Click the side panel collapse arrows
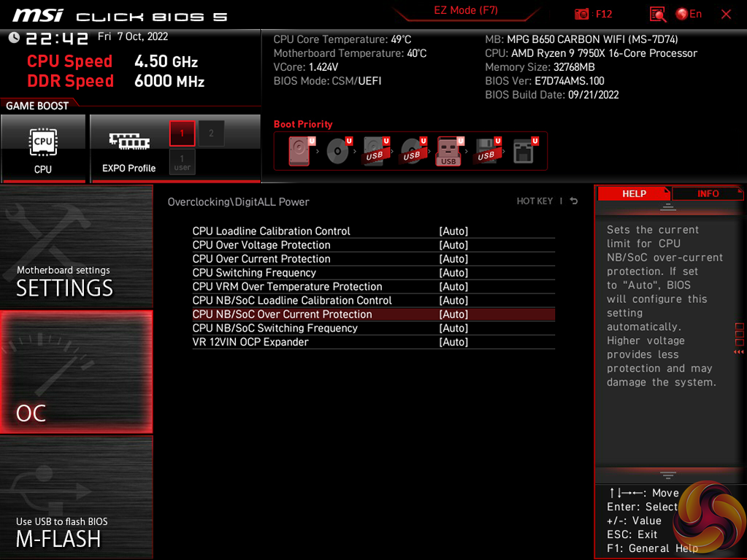This screenshot has height=560, width=747. tap(739, 352)
